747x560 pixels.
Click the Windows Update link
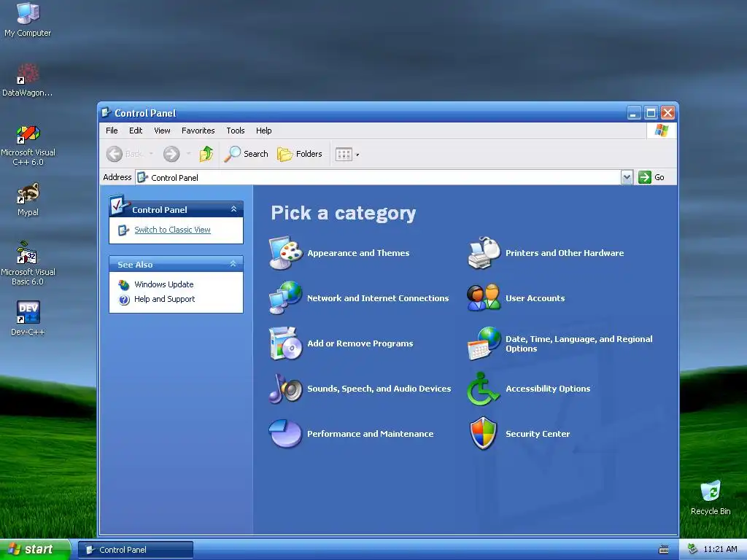tap(164, 285)
